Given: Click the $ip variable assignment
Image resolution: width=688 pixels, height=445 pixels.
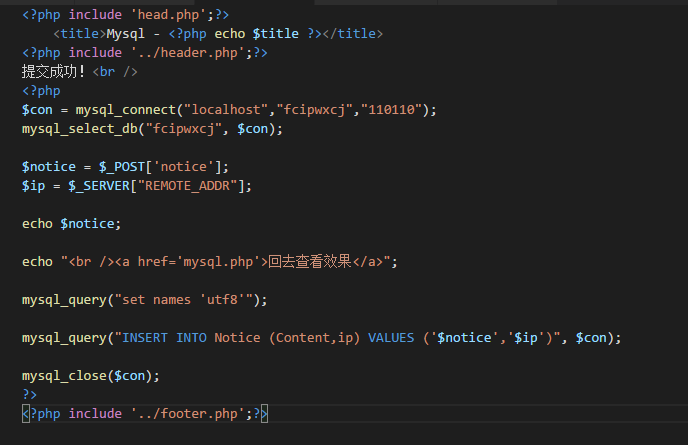Looking at the screenshot, I should tap(137, 186).
